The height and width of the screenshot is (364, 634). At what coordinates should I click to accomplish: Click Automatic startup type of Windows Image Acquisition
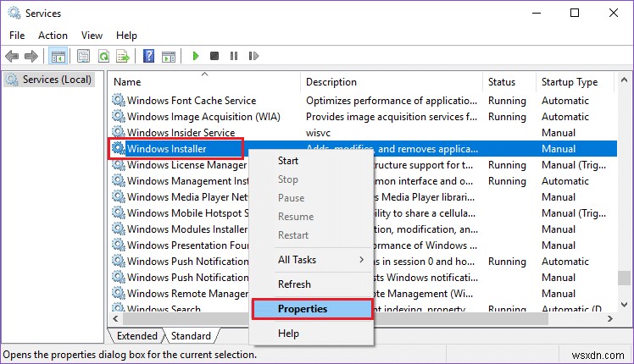tap(565, 116)
